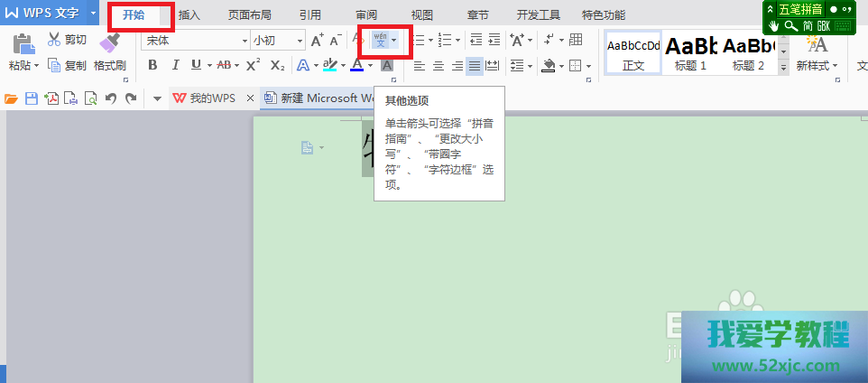Click the Undo arrow icon

pyautogui.click(x=111, y=98)
